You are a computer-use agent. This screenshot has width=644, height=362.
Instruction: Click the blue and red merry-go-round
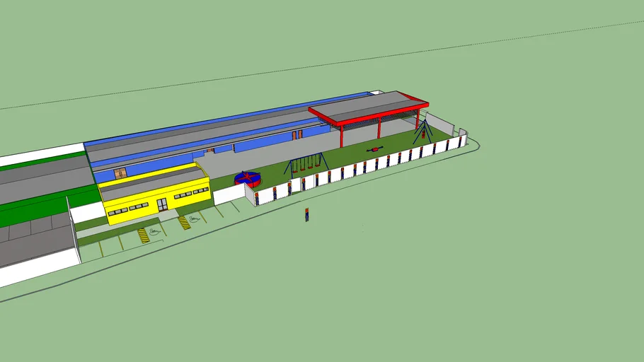pyautogui.click(x=248, y=178)
